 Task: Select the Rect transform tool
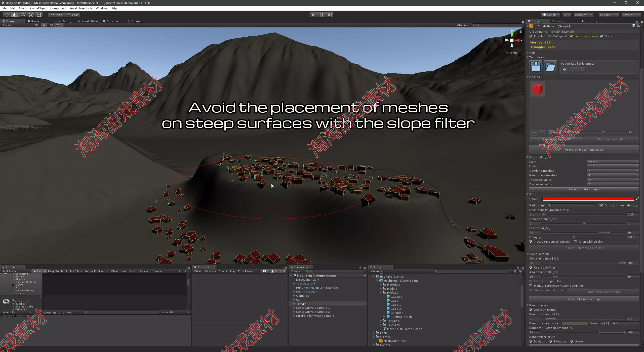coord(39,15)
